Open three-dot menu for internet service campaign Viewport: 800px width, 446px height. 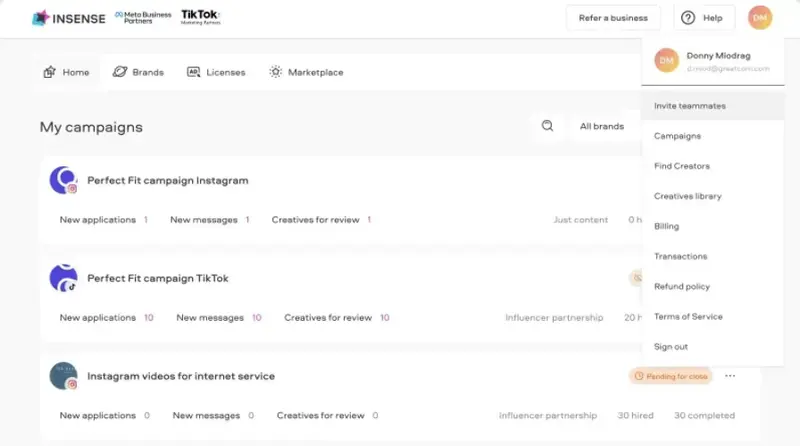[x=730, y=376]
